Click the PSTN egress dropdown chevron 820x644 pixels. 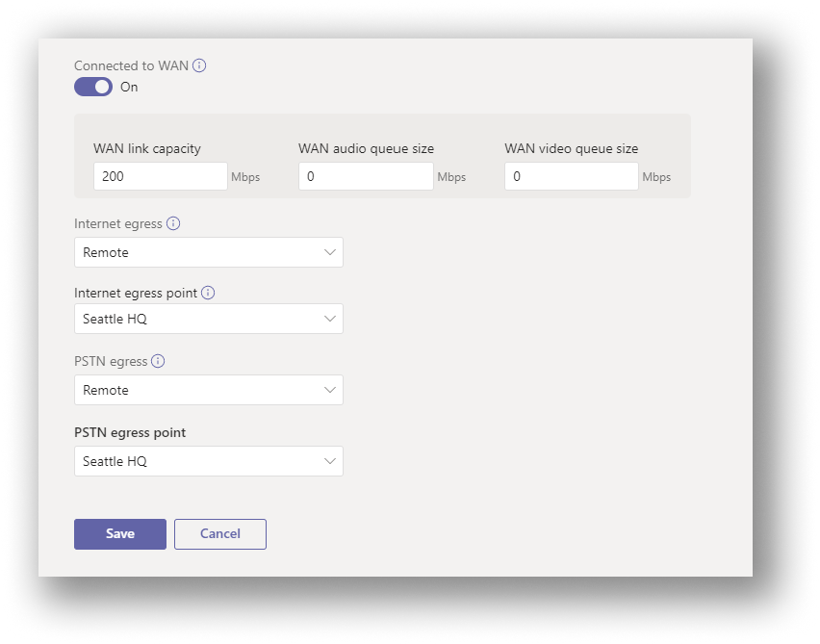(x=332, y=390)
